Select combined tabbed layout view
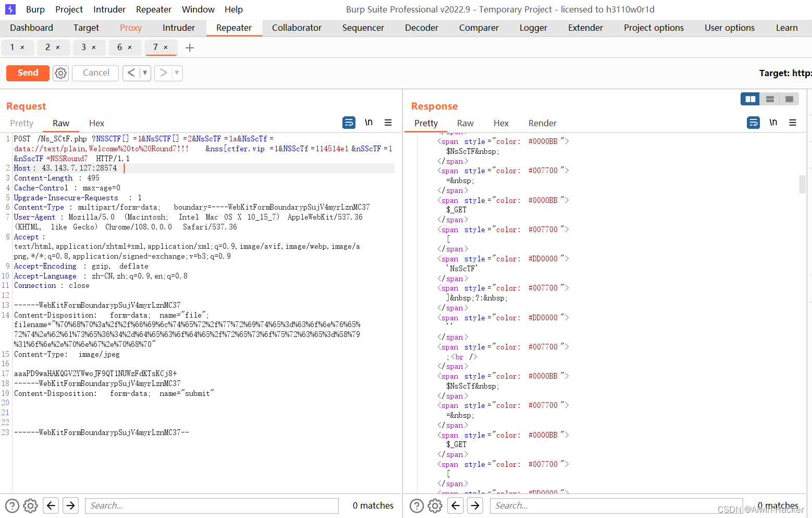Viewport: 812px width, 518px height. (789, 99)
